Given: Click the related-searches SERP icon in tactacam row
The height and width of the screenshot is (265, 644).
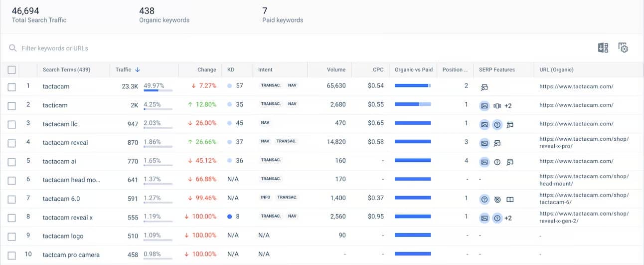Looking at the screenshot, I should (484, 87).
